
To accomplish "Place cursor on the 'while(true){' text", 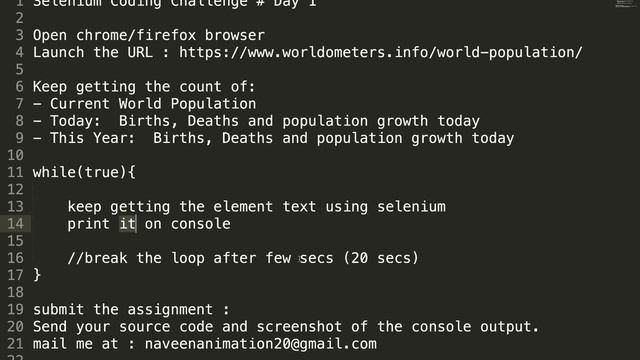I will click(x=84, y=172).
